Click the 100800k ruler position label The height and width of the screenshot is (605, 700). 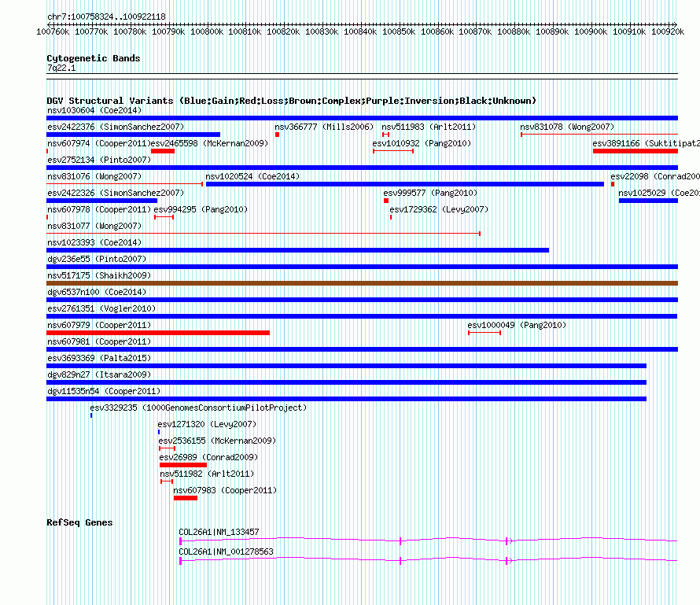[207, 31]
